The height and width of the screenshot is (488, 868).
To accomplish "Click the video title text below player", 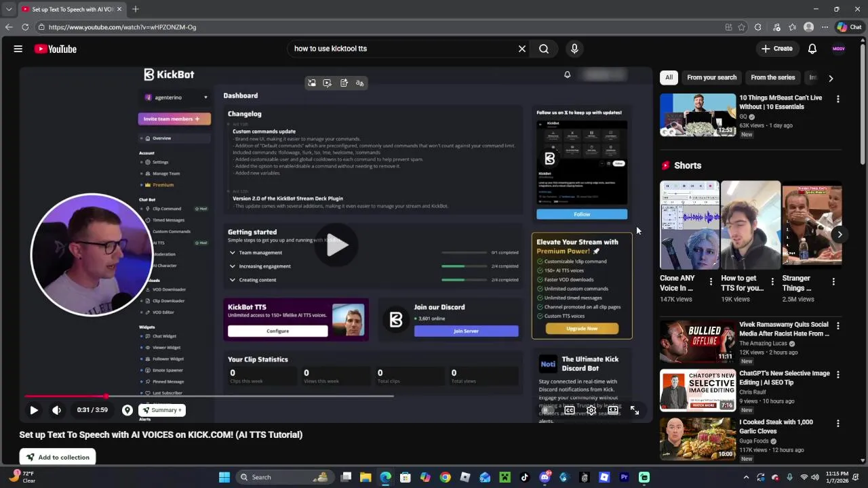I will [161, 434].
